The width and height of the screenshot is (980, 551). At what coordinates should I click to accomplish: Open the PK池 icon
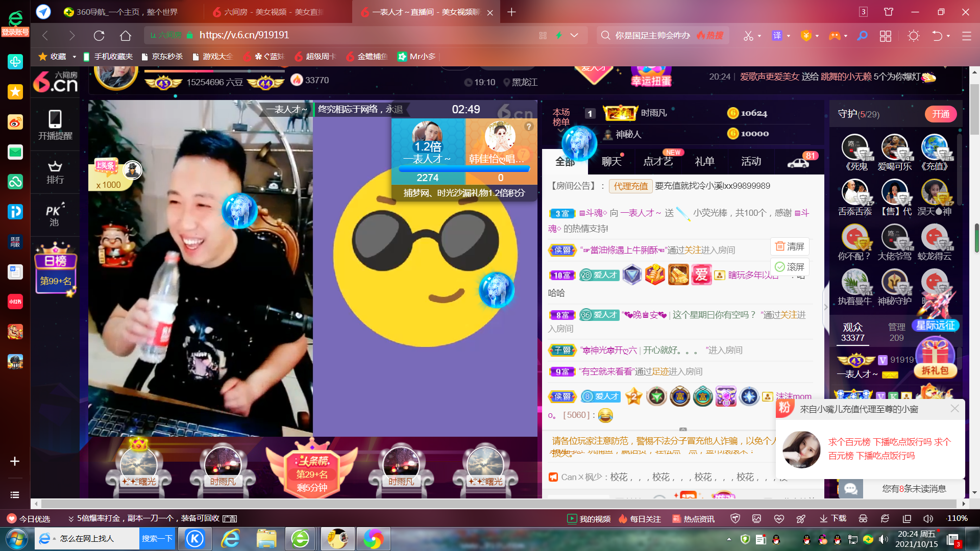(x=55, y=215)
